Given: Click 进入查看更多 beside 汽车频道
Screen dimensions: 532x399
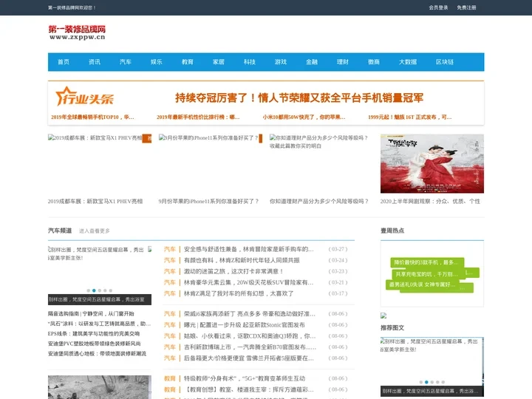Looking at the screenshot, I should [x=95, y=231].
